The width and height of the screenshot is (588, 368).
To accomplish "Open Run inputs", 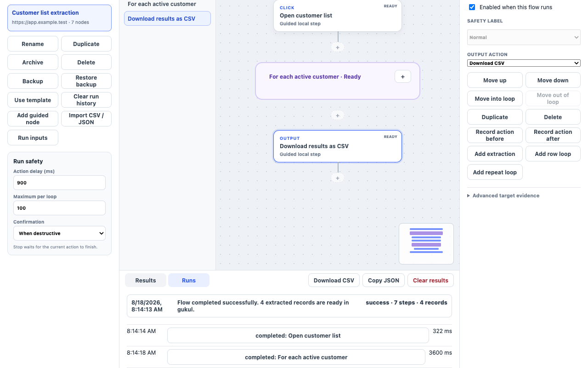I will point(33,138).
